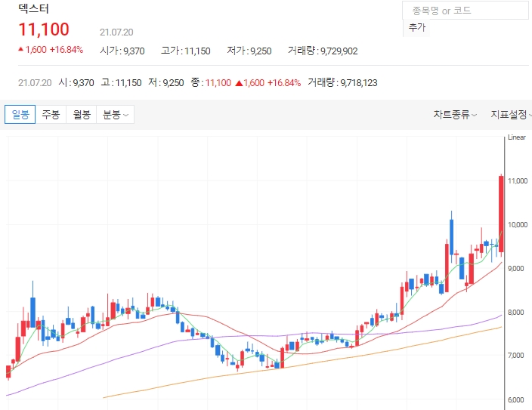Image resolution: width=532 pixels, height=410 pixels.
Task: Click the Linear scale label
Action: point(516,137)
